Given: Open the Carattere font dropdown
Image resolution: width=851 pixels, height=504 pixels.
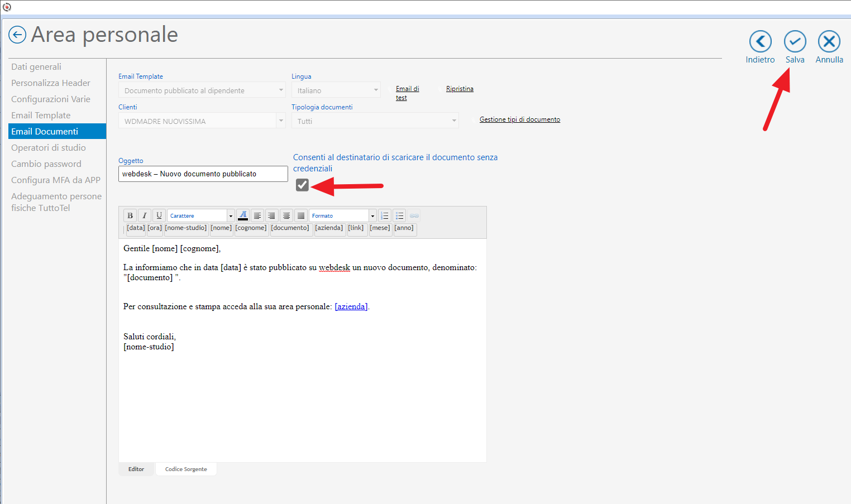Looking at the screenshot, I should 201,215.
